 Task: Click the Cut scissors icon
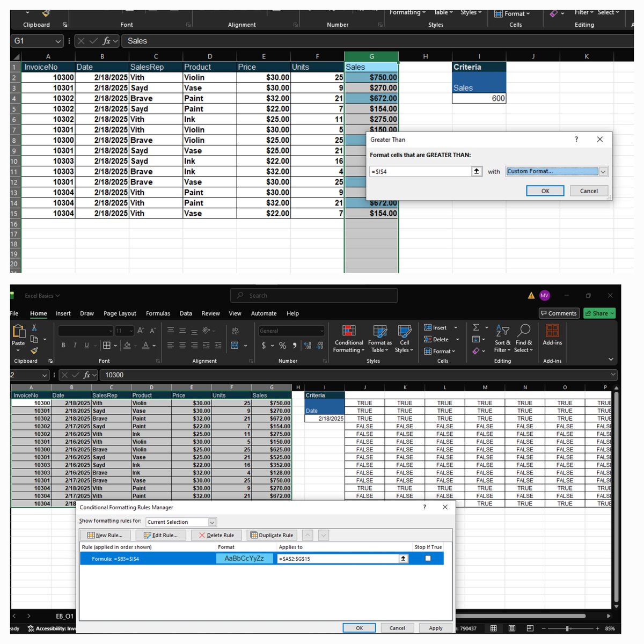tap(34, 327)
